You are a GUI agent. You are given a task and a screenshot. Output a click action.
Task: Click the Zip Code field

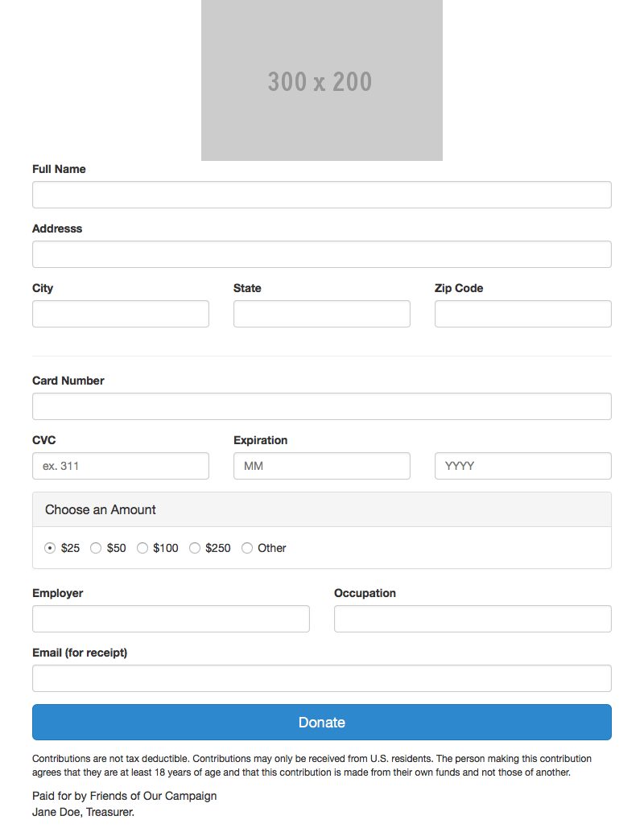523,314
